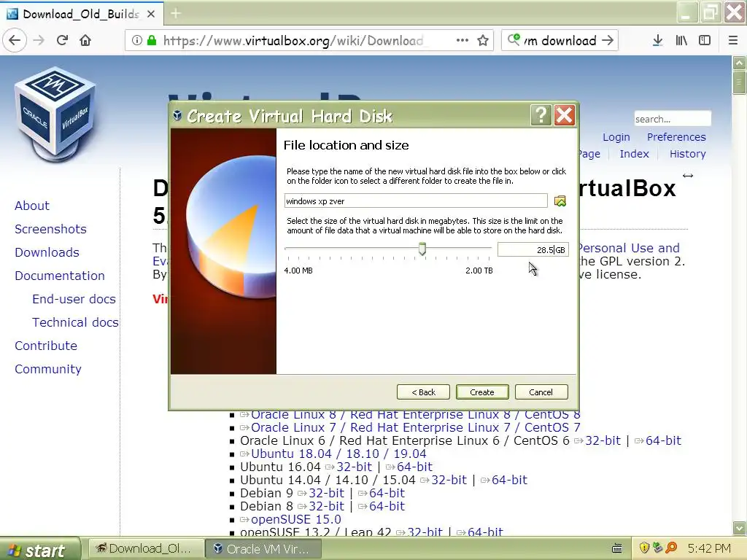Open the About link in sidebar
The width and height of the screenshot is (747, 560).
[x=32, y=206]
